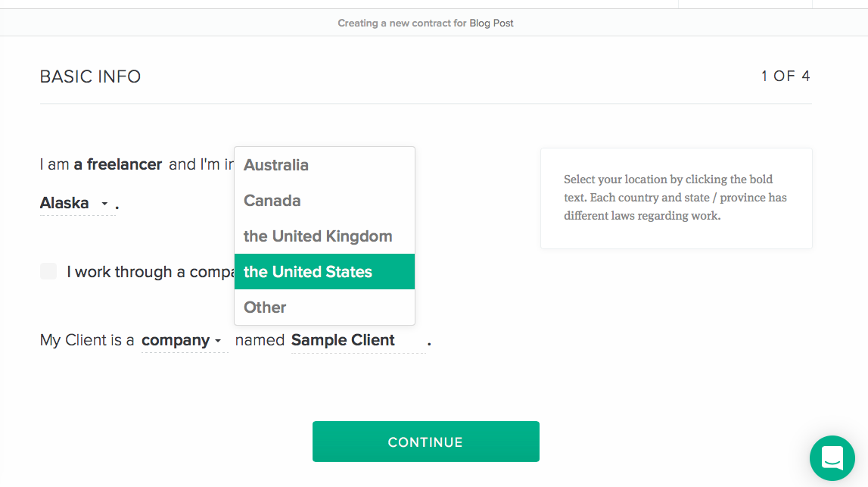
Task: Click the Alaska dropdown chevron arrow
Action: [105, 204]
